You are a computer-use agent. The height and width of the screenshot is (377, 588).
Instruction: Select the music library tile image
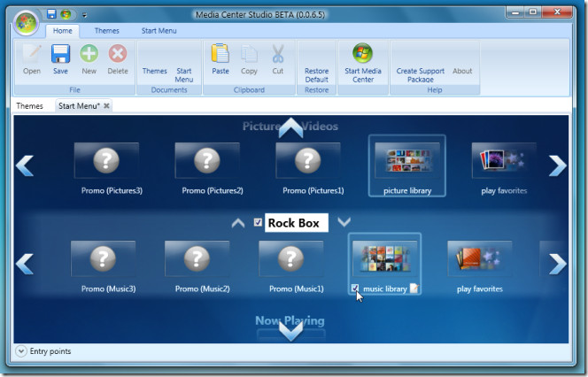384,258
